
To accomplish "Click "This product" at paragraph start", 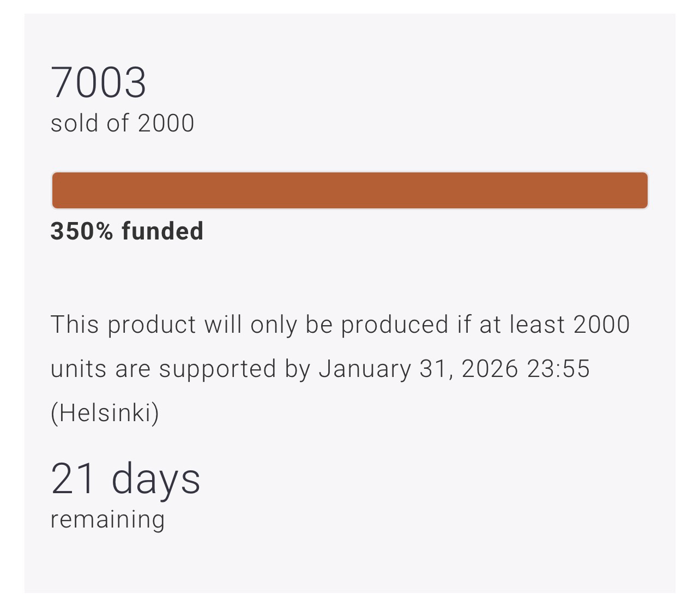I will tap(123, 325).
